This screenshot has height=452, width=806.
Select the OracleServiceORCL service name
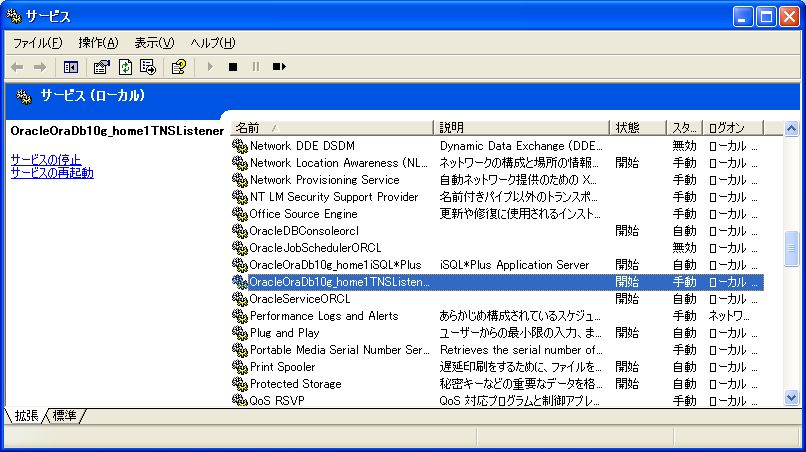tap(300, 299)
